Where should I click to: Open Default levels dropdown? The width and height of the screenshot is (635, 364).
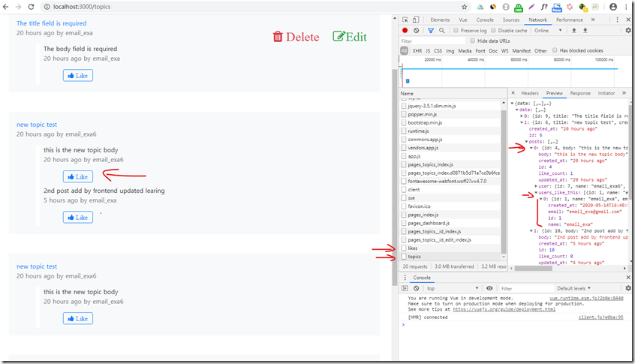(574, 288)
